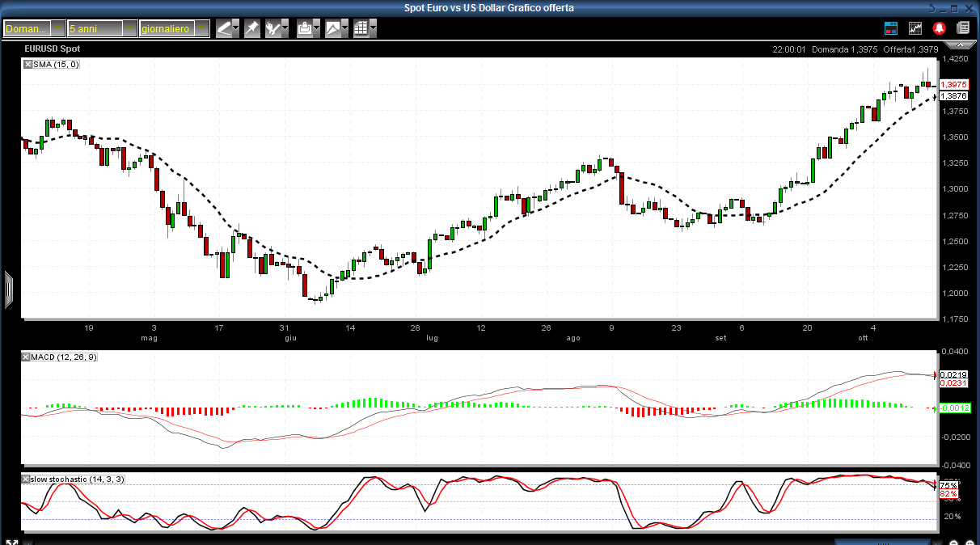Open the giornaliero interval dropdown
Viewport: 980px width, 545px height.
[201, 28]
